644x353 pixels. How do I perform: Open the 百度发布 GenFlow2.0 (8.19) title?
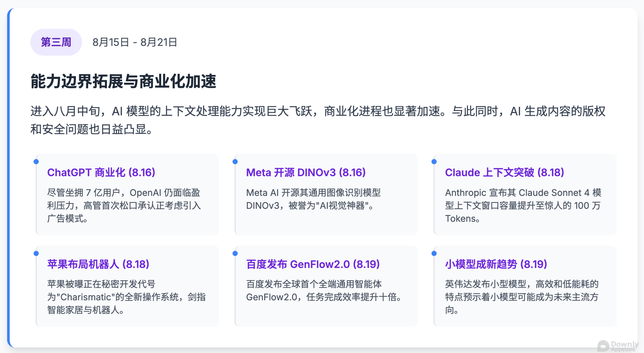tap(313, 264)
